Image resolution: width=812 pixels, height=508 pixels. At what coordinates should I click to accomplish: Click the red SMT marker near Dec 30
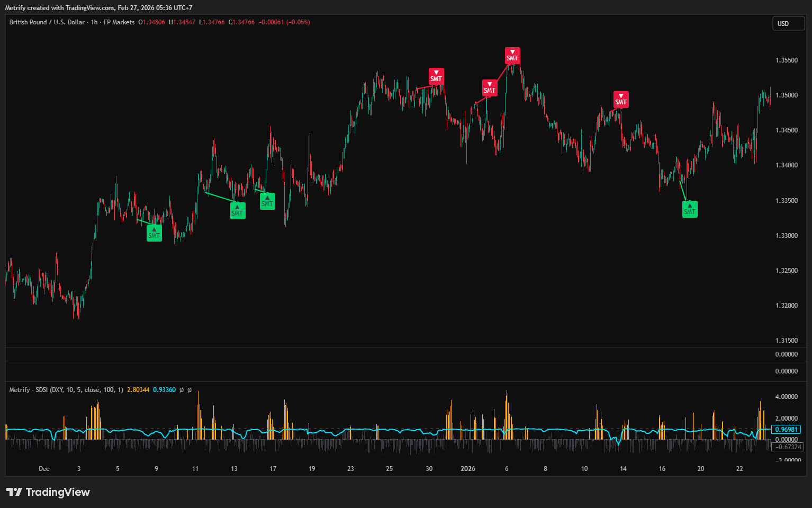pos(436,76)
